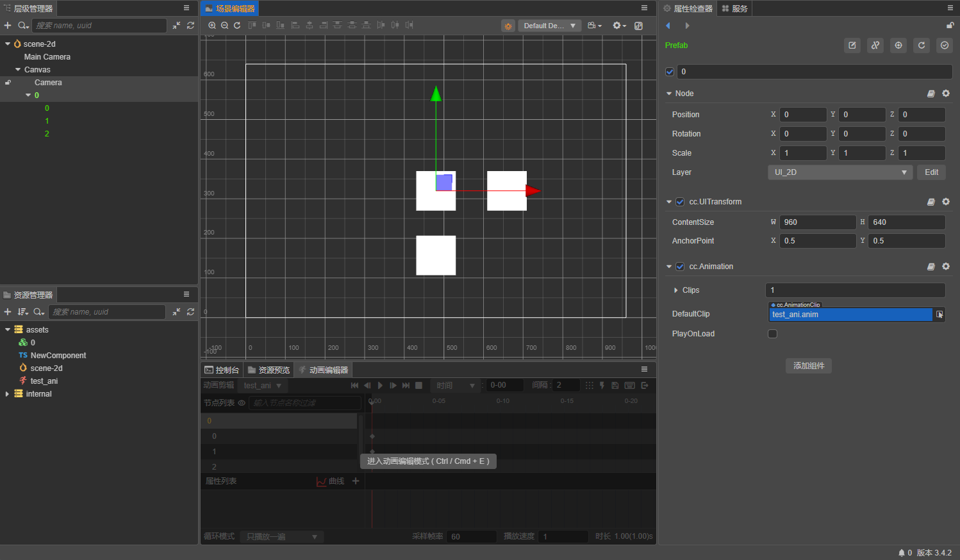This screenshot has height=560, width=960.
Task: Select the Main Camera node
Action: coord(47,57)
